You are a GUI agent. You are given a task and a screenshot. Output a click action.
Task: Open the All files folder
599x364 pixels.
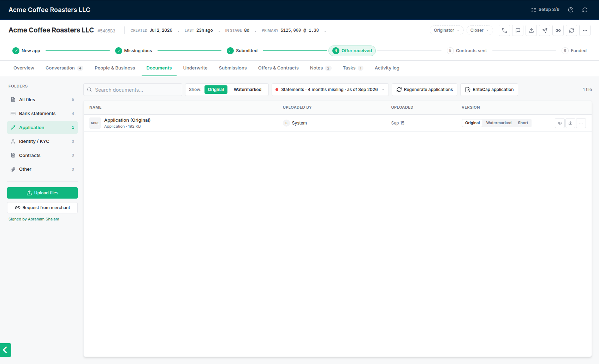pos(42,100)
